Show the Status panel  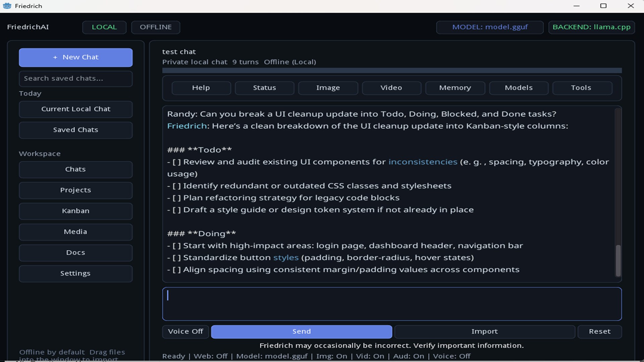[264, 88]
